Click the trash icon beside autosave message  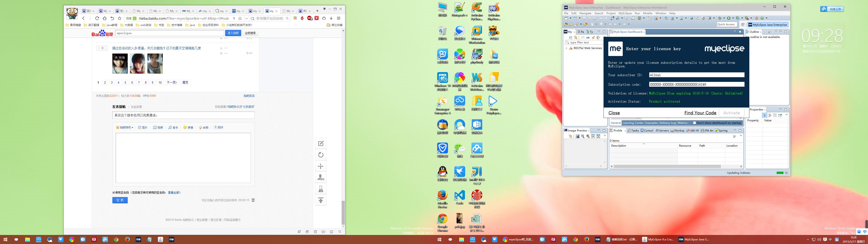253,200
